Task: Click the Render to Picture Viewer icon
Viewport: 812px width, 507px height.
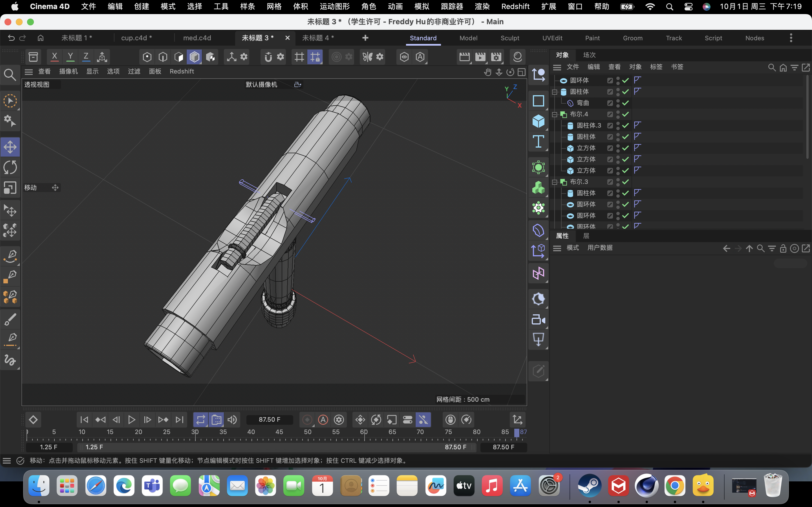Action: (x=480, y=57)
